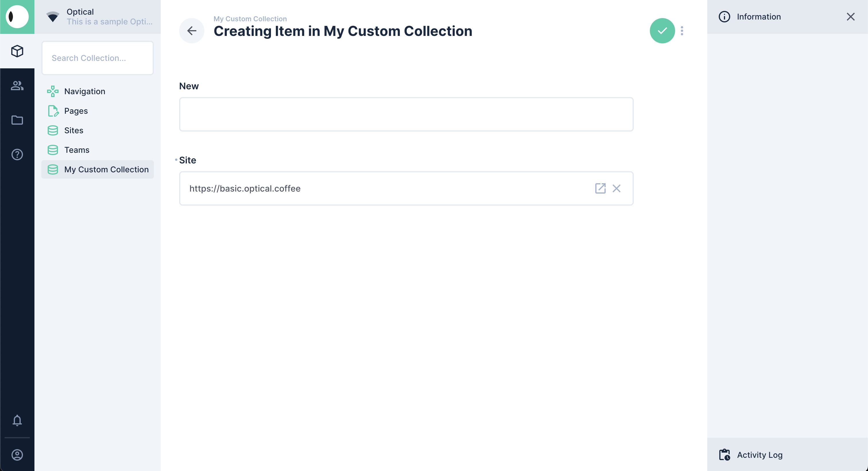Collapse the Information sidebar panel
Image resolution: width=868 pixels, height=471 pixels.
(850, 17)
